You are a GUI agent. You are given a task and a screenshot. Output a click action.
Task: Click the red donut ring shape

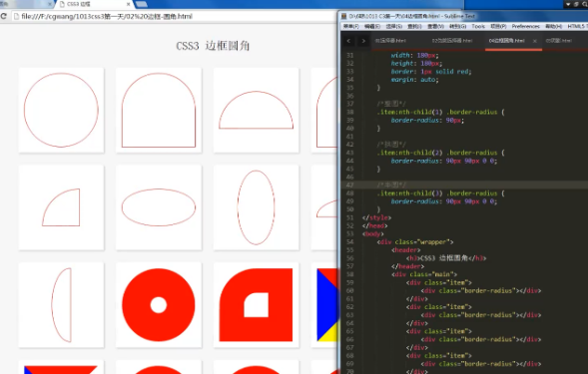point(159,304)
